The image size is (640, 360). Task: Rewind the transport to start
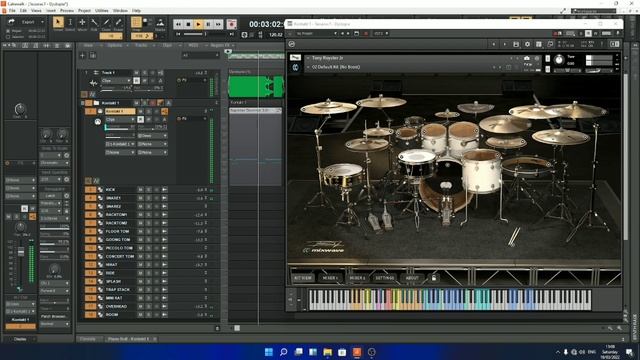178,24
